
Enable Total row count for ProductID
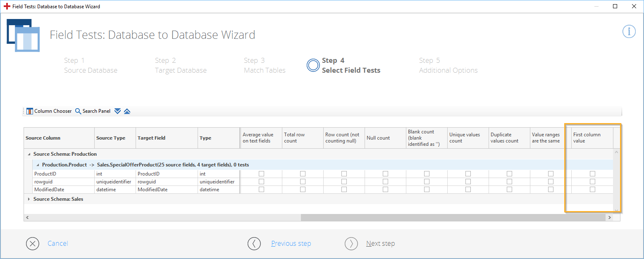click(x=303, y=174)
